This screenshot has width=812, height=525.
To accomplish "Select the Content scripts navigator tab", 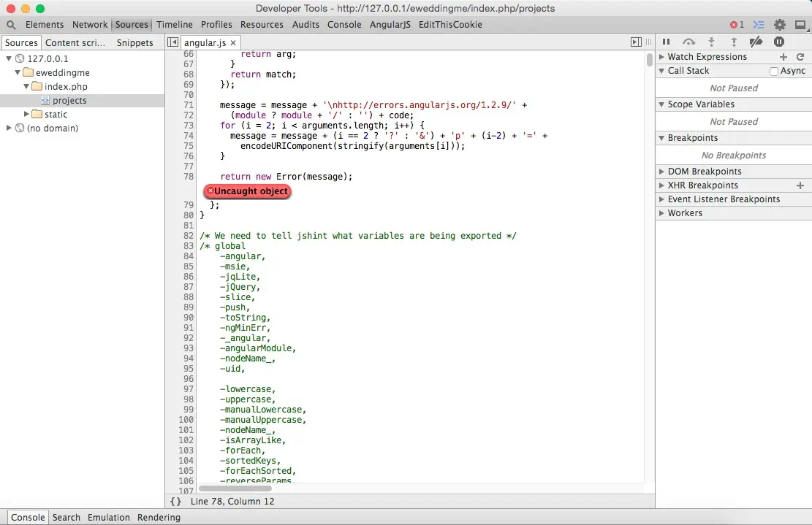I will pos(75,43).
